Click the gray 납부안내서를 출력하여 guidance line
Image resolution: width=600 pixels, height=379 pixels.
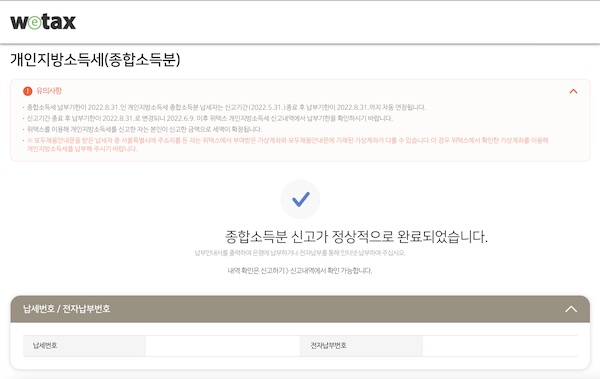[300, 253]
